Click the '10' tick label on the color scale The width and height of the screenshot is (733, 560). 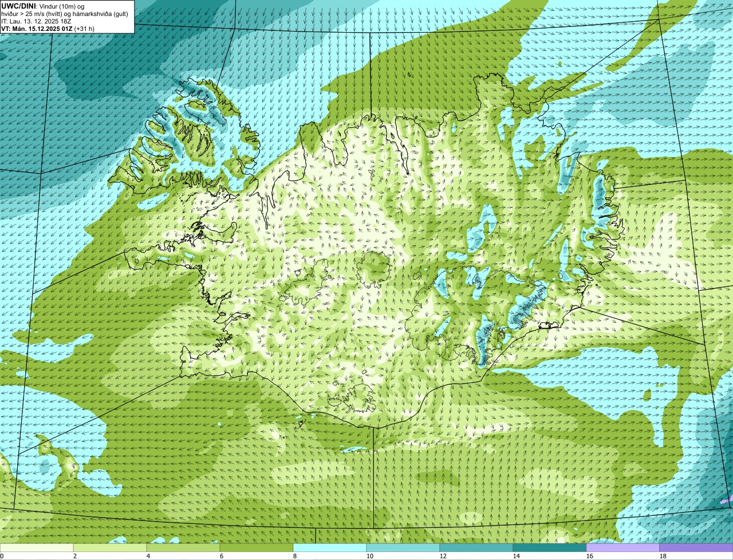[370, 556]
